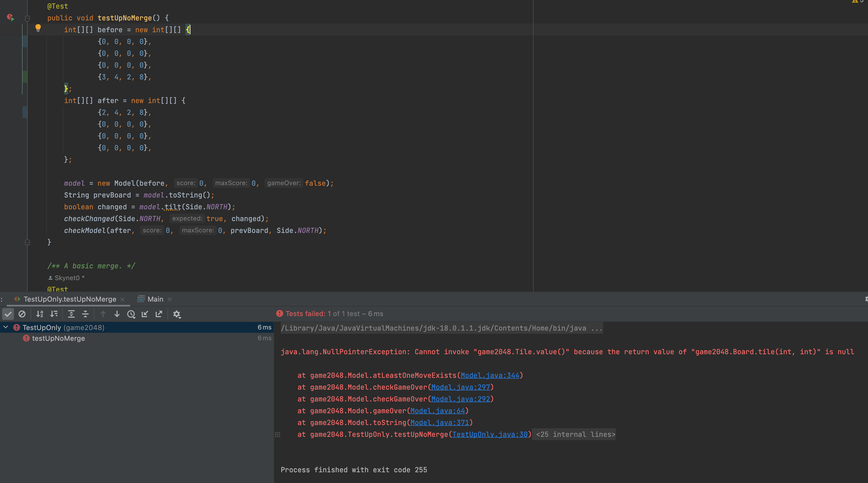Sort test results alphabetically
Screen dimensions: 868x483
(40, 314)
